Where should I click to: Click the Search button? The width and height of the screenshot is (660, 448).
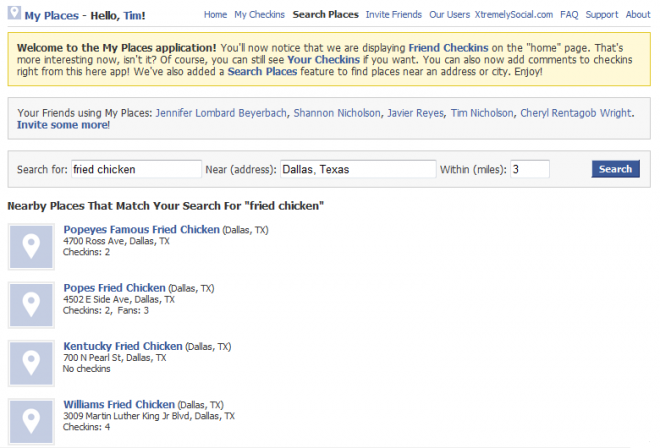[x=615, y=169]
